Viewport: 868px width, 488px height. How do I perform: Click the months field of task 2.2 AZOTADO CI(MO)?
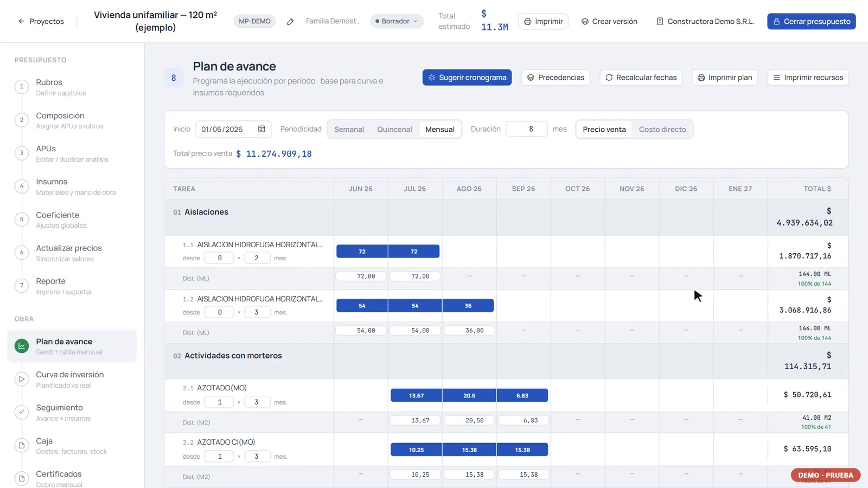257,457
